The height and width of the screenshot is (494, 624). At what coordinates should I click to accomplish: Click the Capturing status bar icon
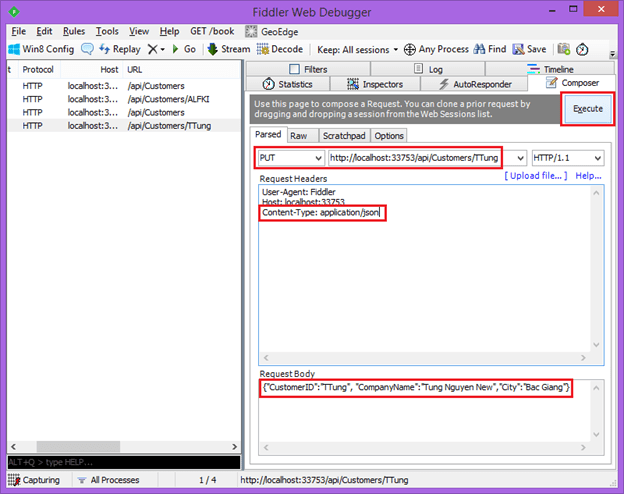[14, 480]
